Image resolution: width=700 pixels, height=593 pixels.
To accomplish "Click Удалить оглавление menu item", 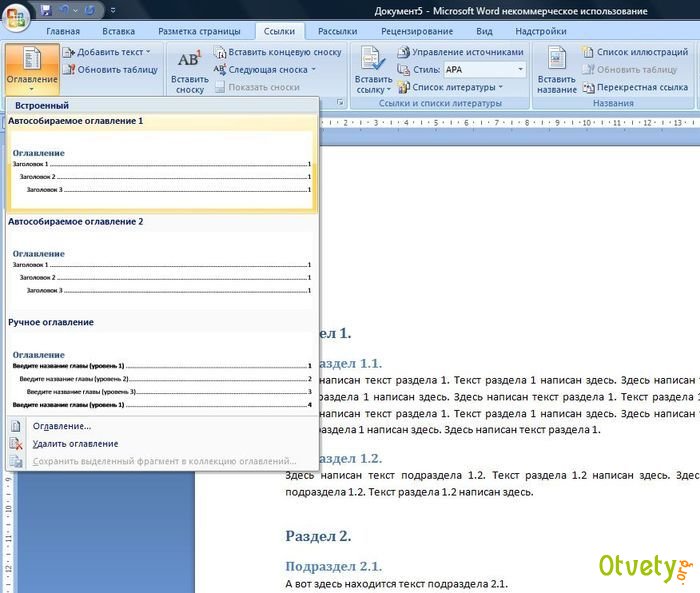I will [x=75, y=443].
